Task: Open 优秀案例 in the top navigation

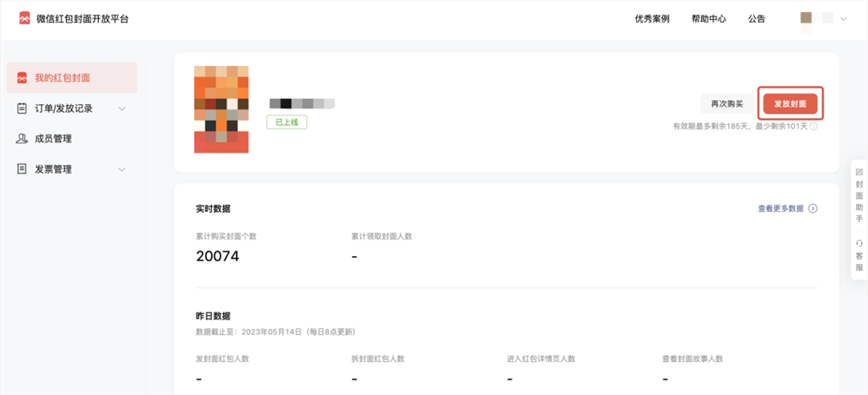Action: pos(652,18)
